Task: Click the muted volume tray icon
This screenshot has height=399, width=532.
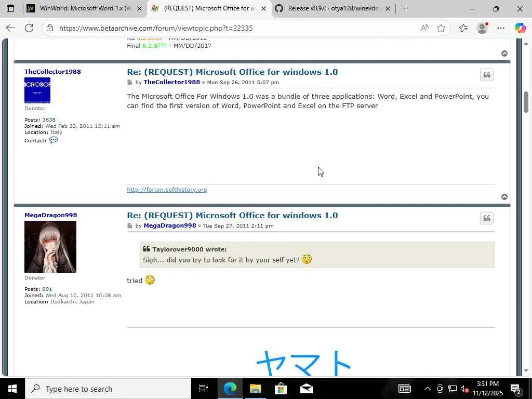Action: coord(464,389)
